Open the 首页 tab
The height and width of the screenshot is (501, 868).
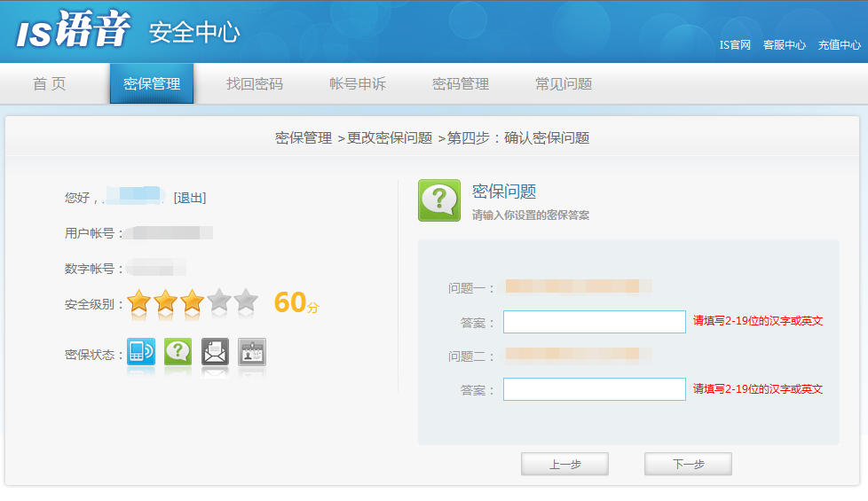(50, 83)
